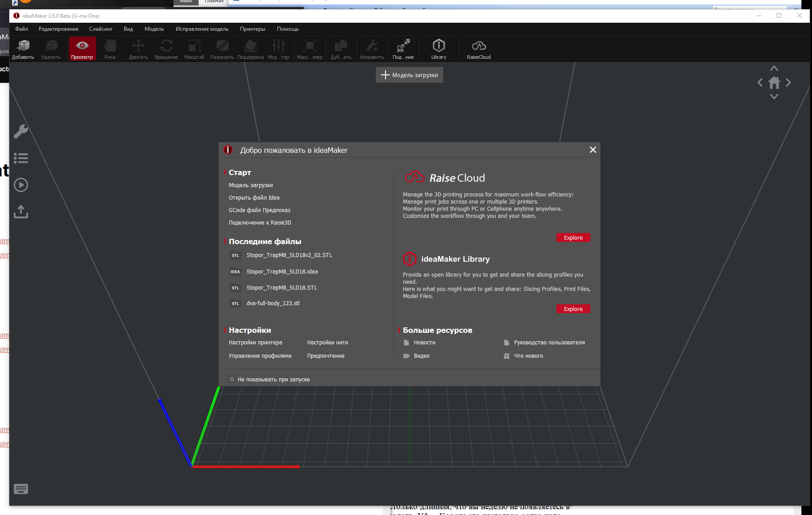
Task: Open the Слайсинг menu
Action: 101,29
